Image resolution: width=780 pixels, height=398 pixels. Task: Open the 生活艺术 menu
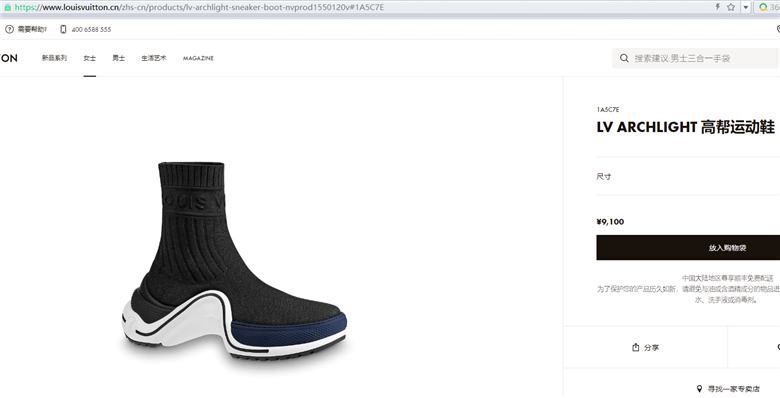point(154,58)
